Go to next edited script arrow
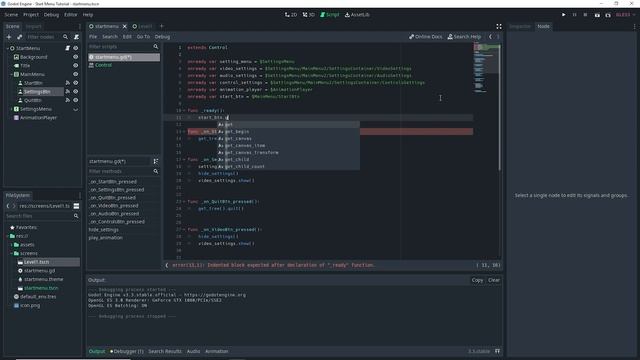Screen dimensions: 640x360 point(498,37)
